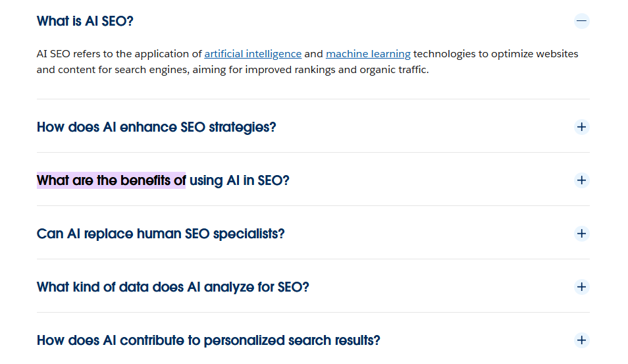The image size is (628, 364).
Task: Click plus icon for 'Can AI replace human SEO specialists?'
Action: point(581,234)
